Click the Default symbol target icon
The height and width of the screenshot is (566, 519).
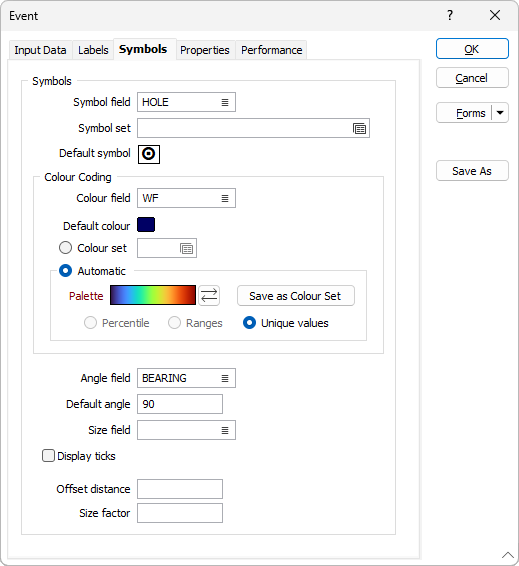coord(149,154)
